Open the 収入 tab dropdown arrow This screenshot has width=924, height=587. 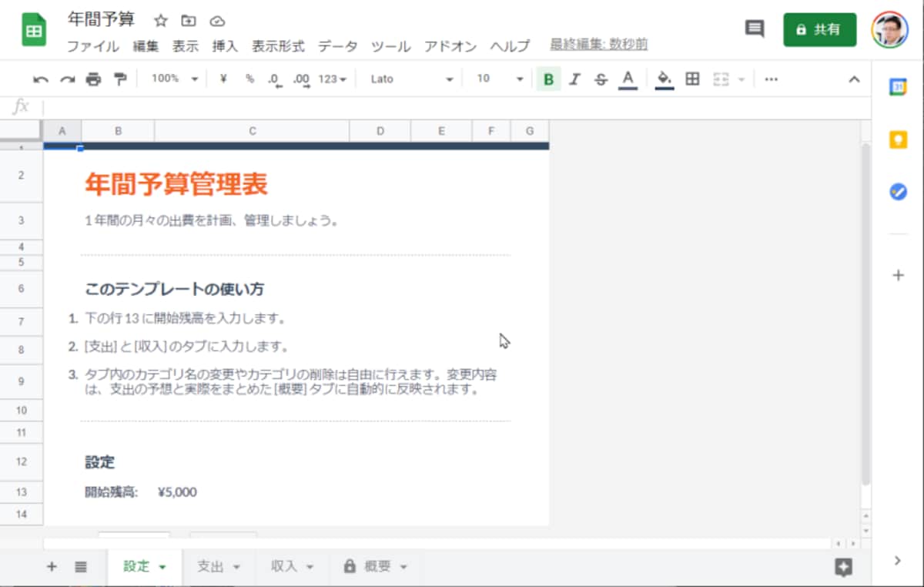coord(310,568)
